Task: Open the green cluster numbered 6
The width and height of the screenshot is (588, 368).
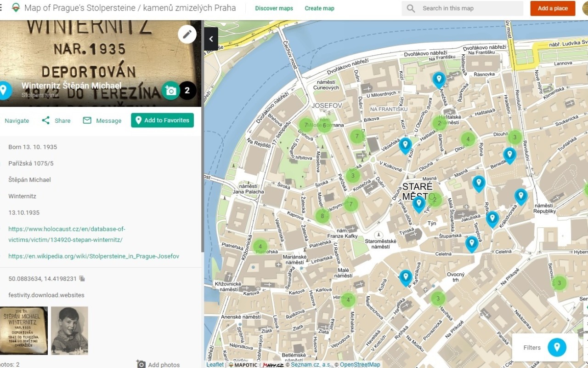Action: (324, 126)
